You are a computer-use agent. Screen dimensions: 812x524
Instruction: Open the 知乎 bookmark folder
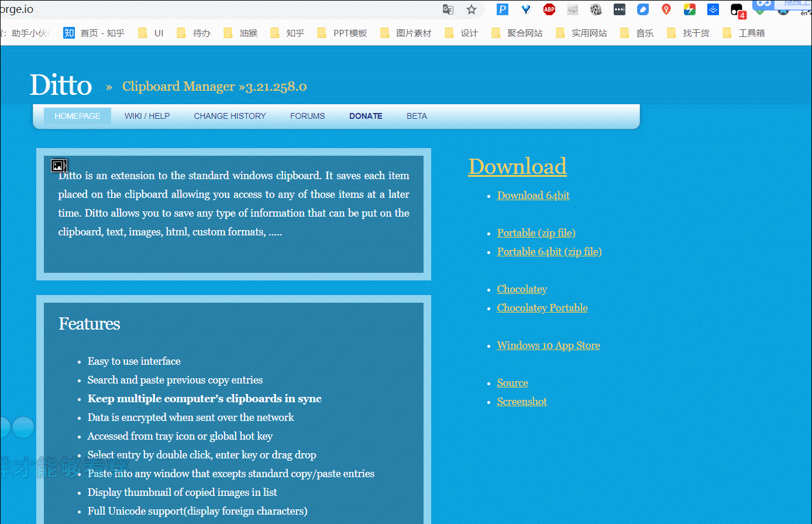click(x=287, y=33)
